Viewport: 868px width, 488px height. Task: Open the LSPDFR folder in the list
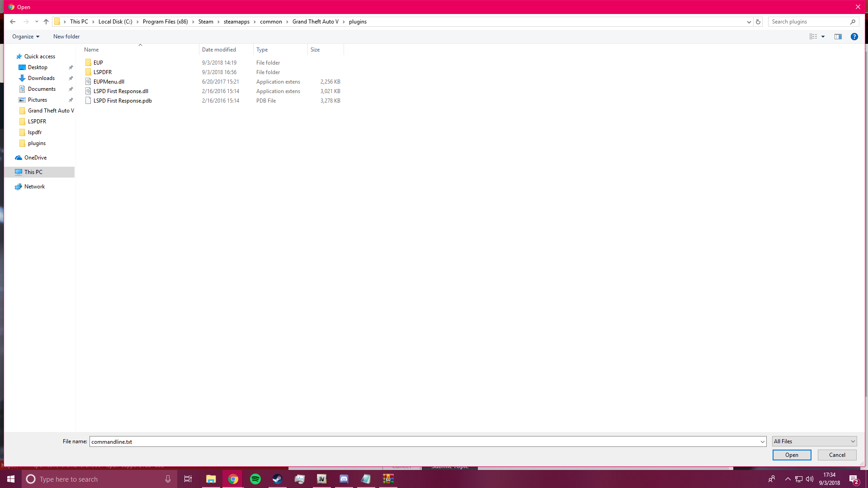point(103,72)
